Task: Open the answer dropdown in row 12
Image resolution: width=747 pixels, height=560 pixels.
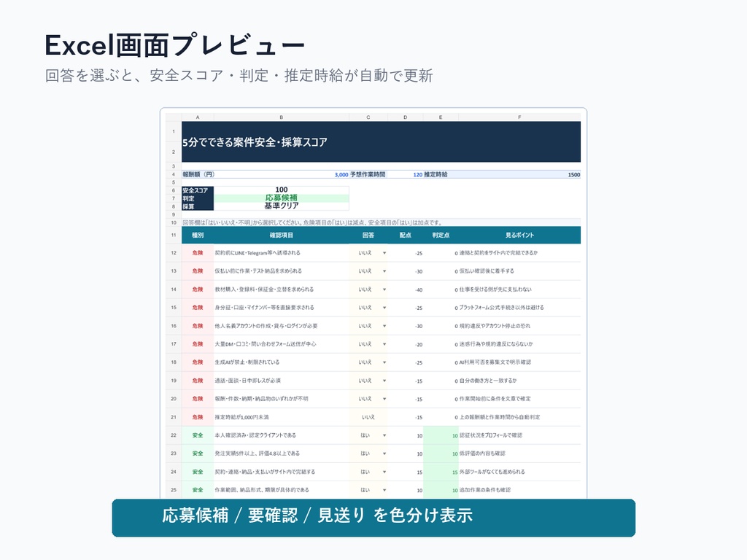Action: point(384,253)
